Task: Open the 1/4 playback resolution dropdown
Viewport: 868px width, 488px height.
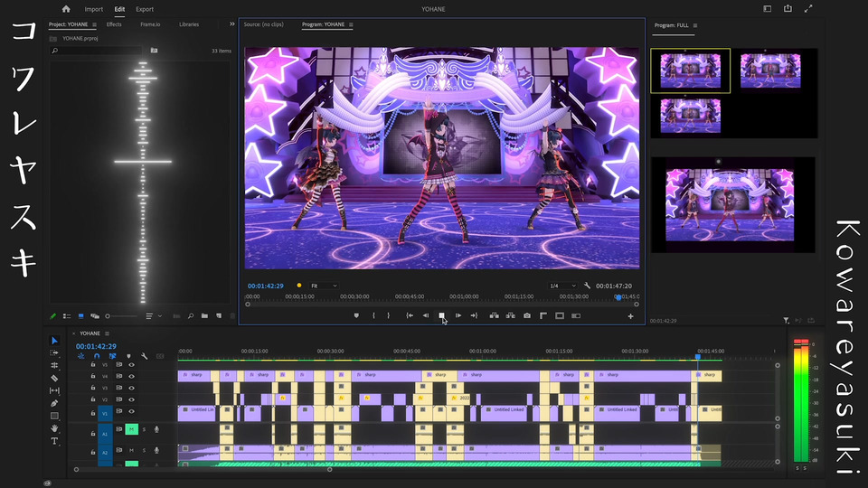Action: [x=562, y=286]
